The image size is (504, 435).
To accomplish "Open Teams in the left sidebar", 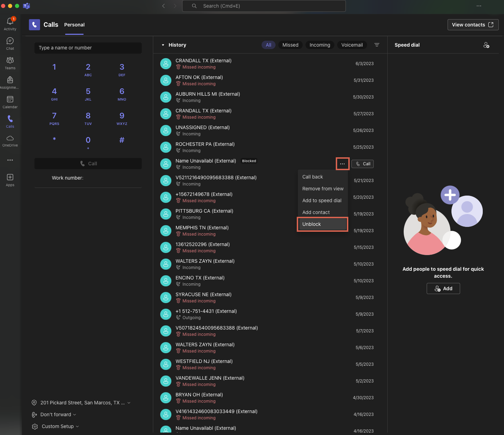I will [x=10, y=63].
